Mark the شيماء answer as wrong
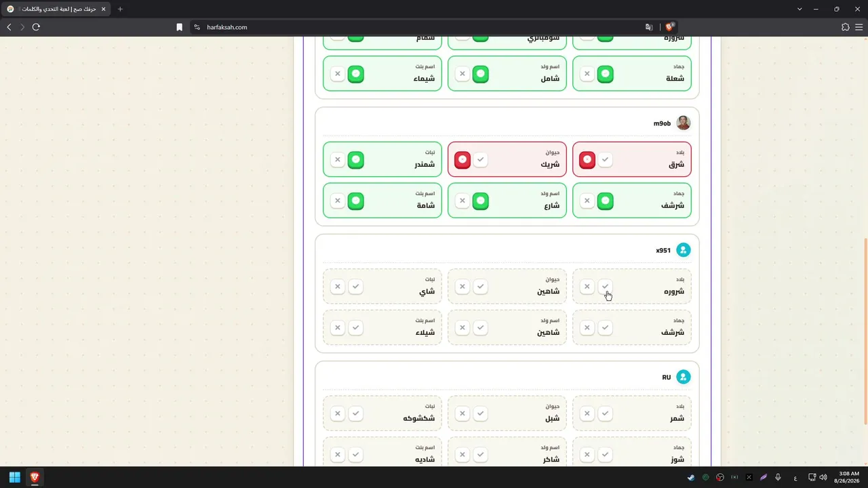 (338, 74)
